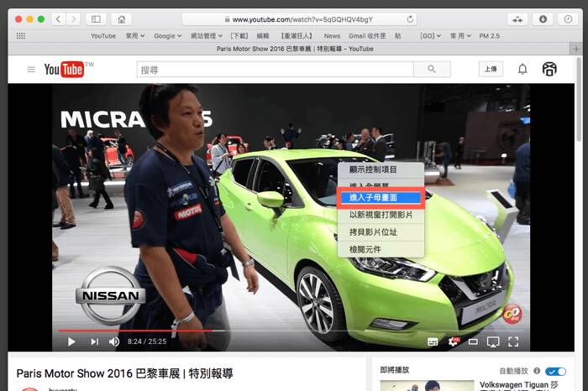
Task: Open Safari's downloads icon
Action: (x=543, y=19)
